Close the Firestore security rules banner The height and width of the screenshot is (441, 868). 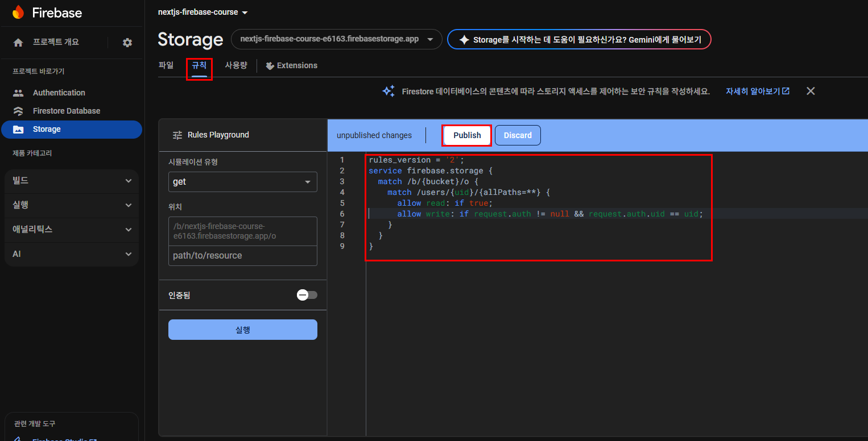click(x=811, y=91)
